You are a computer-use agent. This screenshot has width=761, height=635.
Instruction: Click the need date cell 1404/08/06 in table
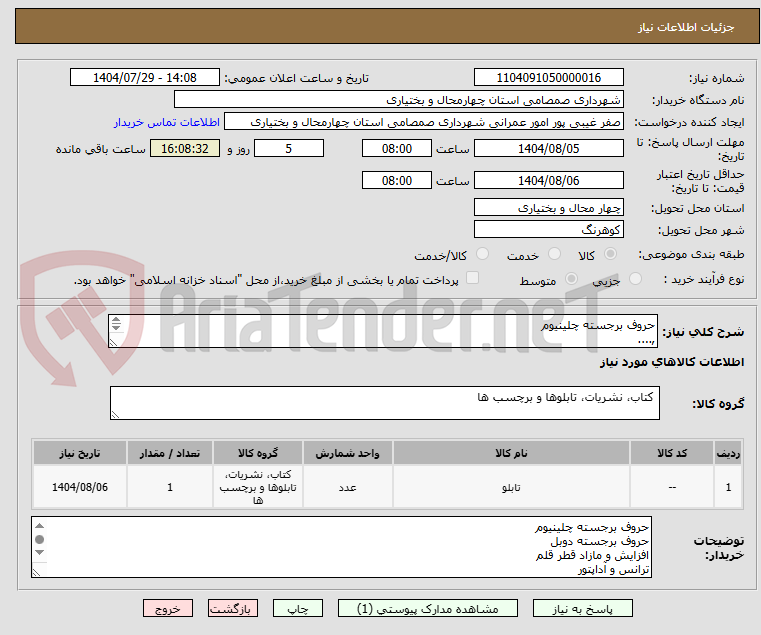tap(80, 487)
